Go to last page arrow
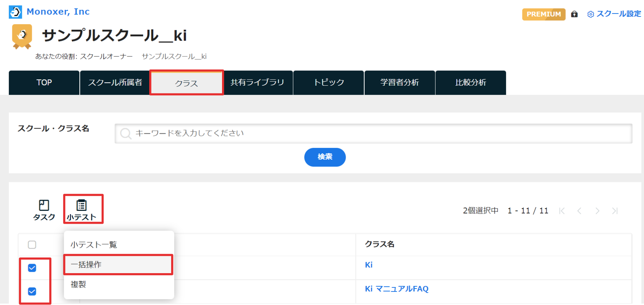644x305 pixels. (615, 211)
